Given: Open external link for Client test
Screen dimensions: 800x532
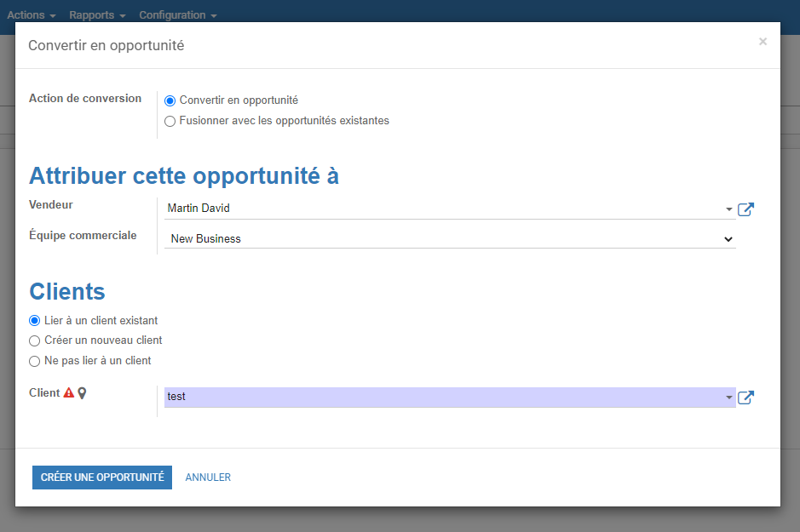Looking at the screenshot, I should (745, 397).
